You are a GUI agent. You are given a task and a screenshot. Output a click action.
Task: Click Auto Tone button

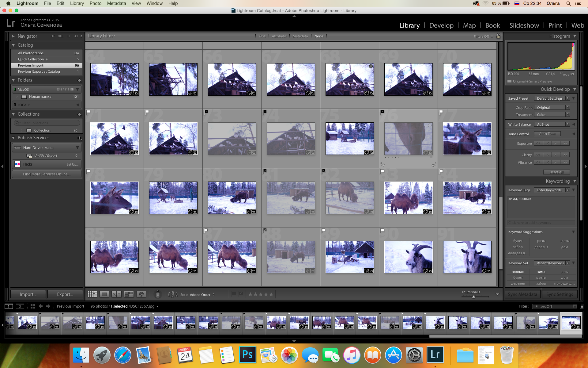pyautogui.click(x=547, y=134)
